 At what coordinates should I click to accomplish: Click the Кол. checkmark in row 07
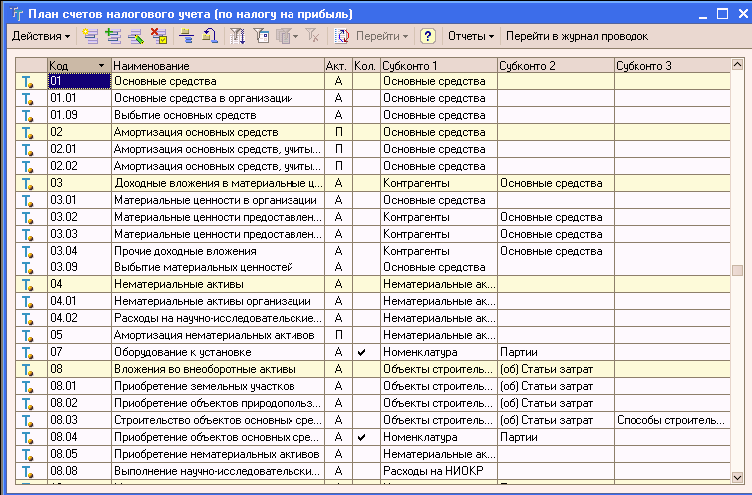coord(361,353)
